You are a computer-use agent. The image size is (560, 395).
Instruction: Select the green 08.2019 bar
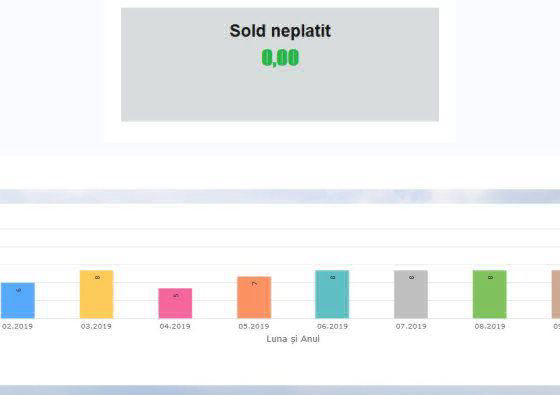[490, 294]
